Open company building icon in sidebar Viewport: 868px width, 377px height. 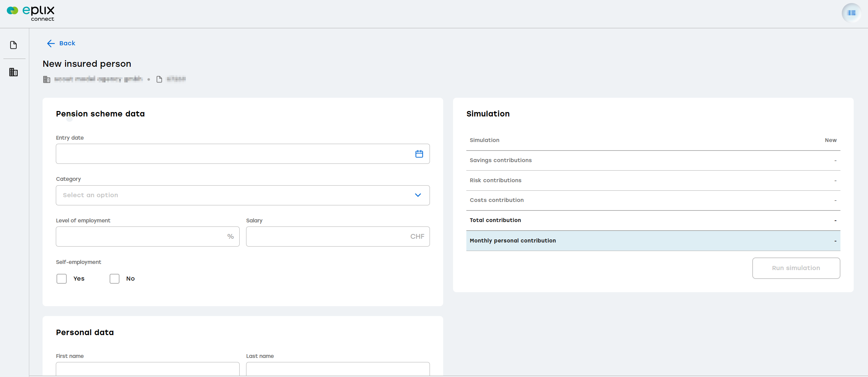[x=14, y=72]
